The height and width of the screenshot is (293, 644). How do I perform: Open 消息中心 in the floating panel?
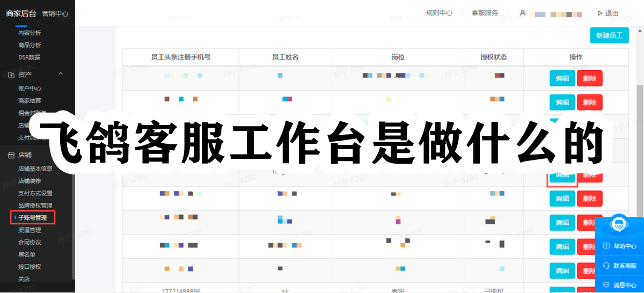tap(620, 285)
